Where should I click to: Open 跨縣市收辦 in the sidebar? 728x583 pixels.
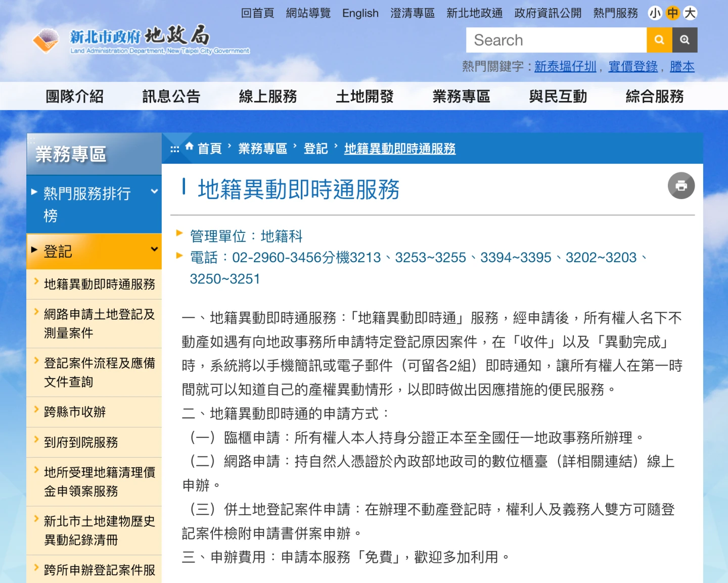[75, 412]
